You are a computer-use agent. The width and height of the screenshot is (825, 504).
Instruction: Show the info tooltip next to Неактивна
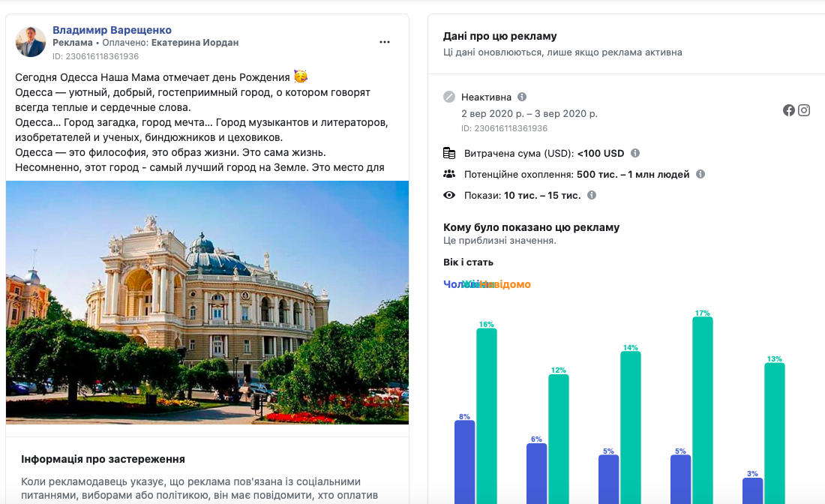tap(522, 97)
